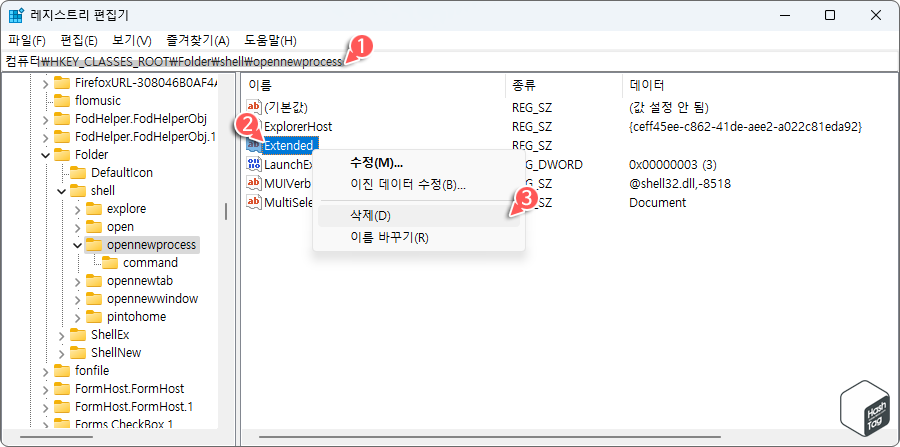
Task: Click the FodHelper.FodHelperObj.1 folder icon
Action: 62,137
